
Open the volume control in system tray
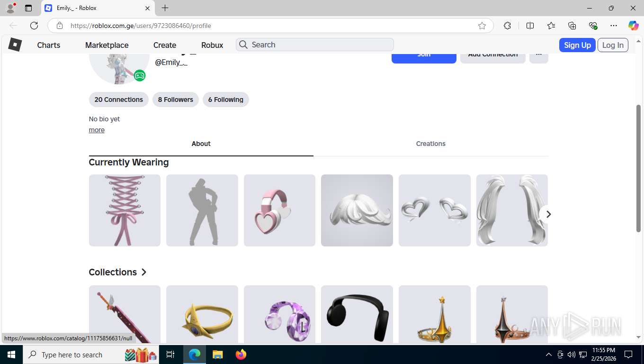(571, 355)
